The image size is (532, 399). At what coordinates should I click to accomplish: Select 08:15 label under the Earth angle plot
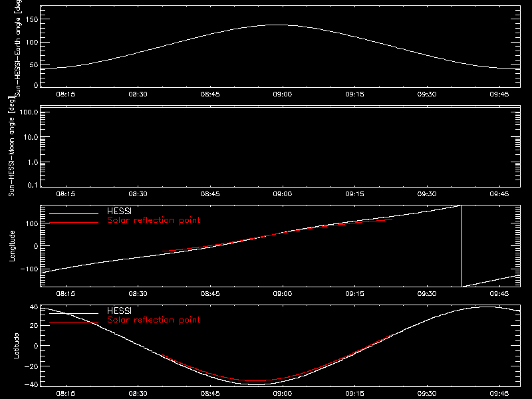point(65,94)
